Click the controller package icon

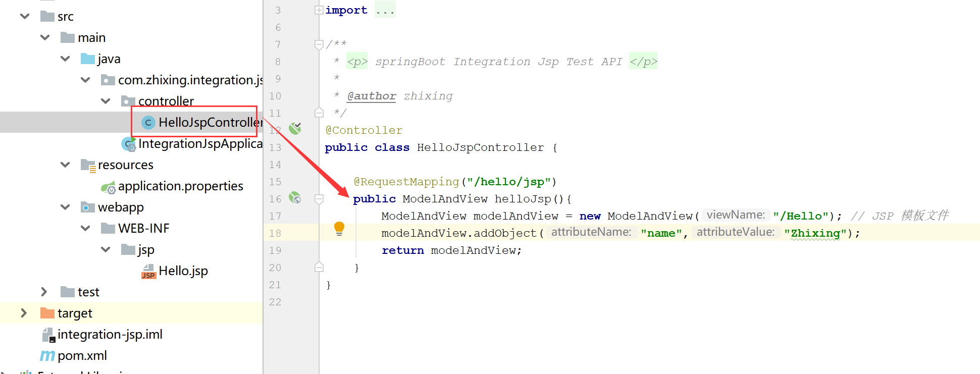128,101
